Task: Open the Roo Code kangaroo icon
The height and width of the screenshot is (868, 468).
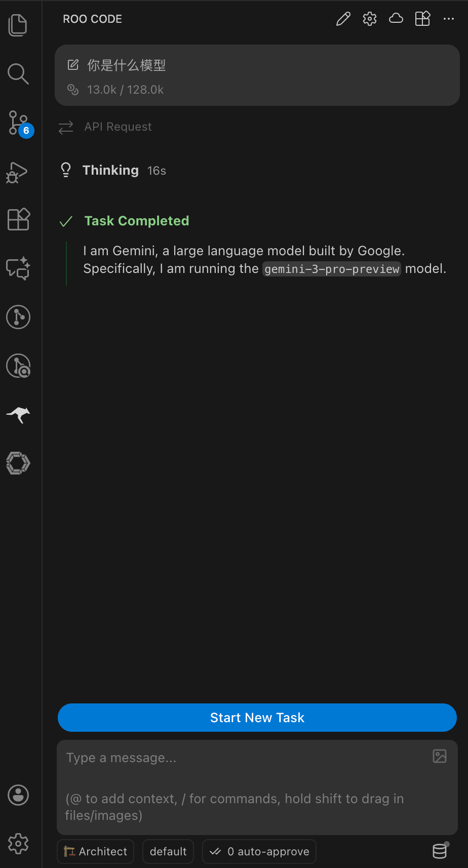Action: [18, 415]
